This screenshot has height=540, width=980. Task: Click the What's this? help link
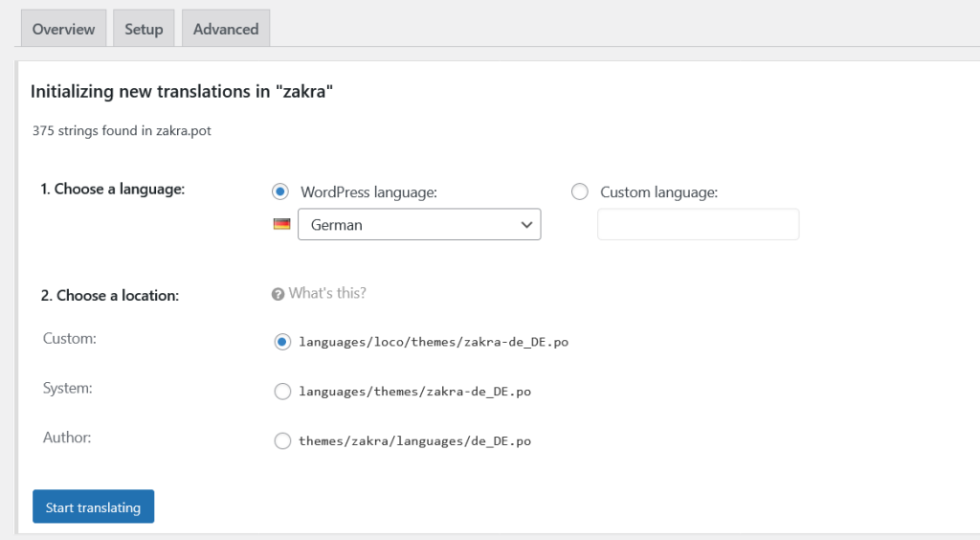click(x=327, y=293)
